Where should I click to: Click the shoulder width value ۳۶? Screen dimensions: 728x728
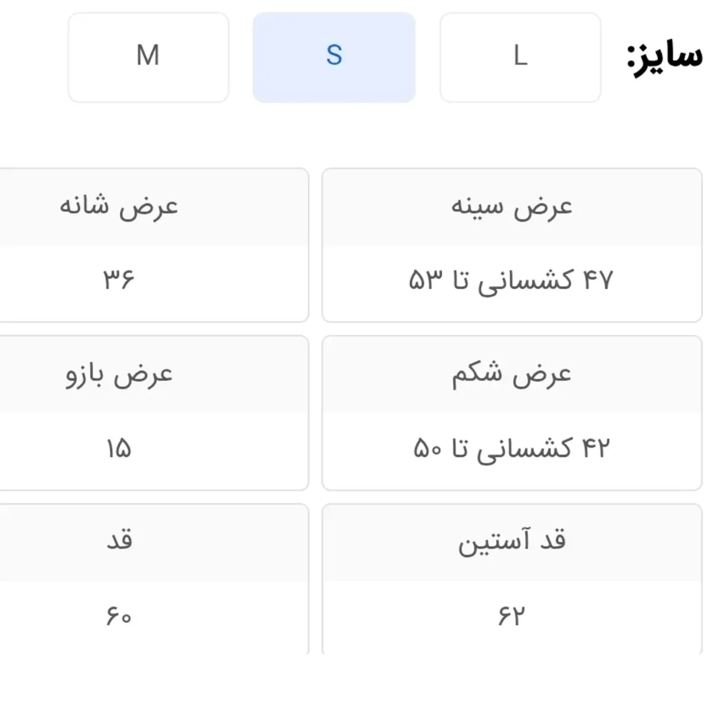[x=119, y=280]
